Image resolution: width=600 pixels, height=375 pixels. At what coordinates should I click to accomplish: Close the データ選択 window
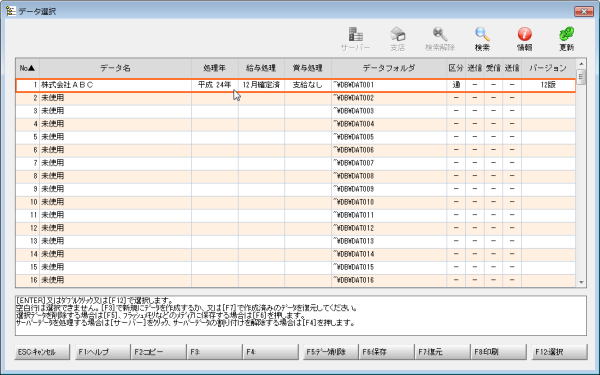(584, 11)
